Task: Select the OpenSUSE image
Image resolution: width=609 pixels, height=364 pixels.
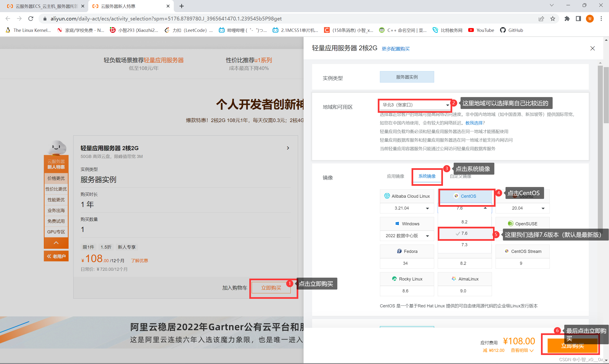Action: [522, 224]
